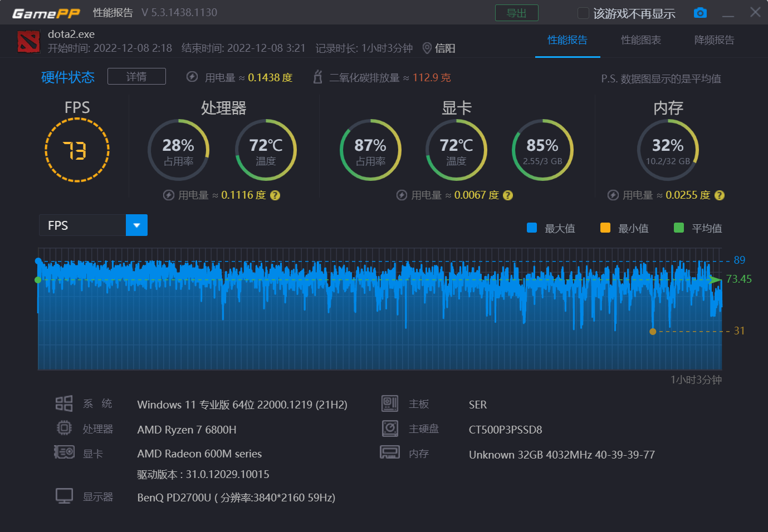768x532 pixels.
Task: Click the Dota 2 game icon
Action: tap(28, 41)
